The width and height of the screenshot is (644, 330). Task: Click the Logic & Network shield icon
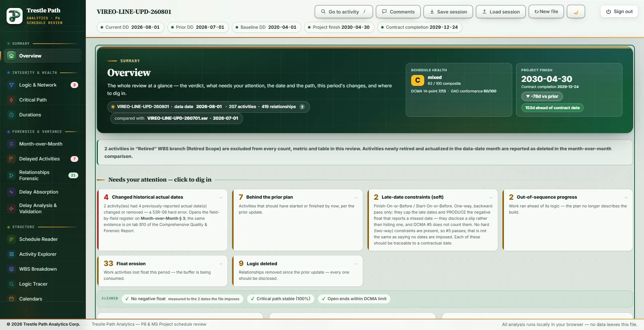click(11, 85)
